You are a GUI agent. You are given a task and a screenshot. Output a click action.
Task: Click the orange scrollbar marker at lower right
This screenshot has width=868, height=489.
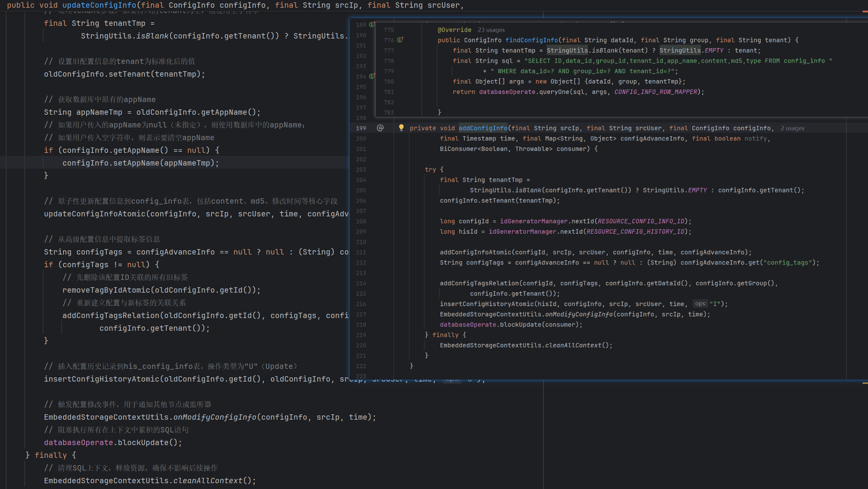coord(865,383)
